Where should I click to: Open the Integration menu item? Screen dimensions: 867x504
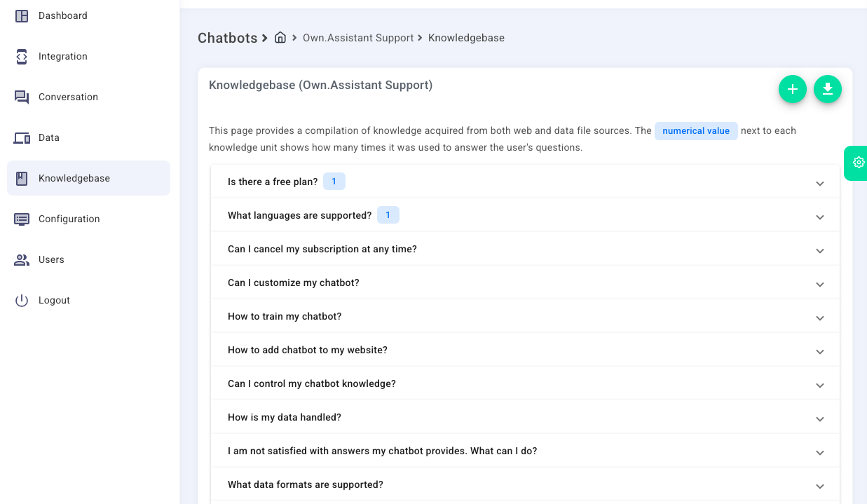tap(89, 56)
